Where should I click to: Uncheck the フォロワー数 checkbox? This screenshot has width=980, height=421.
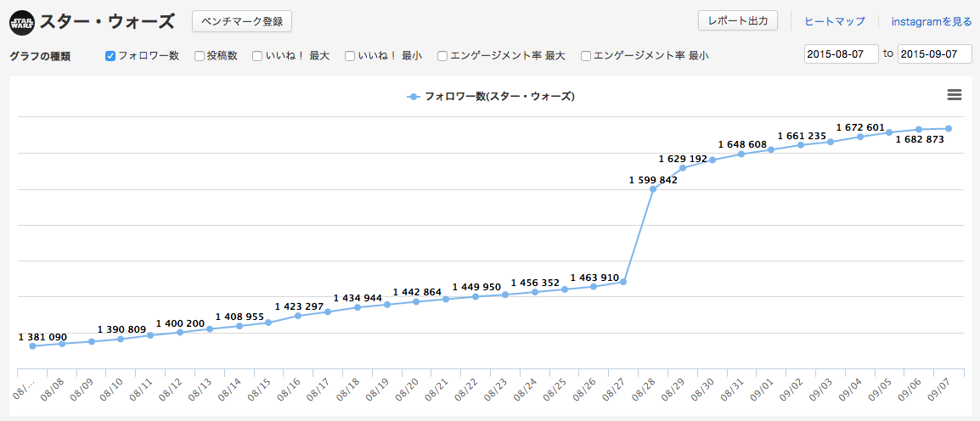(110, 56)
